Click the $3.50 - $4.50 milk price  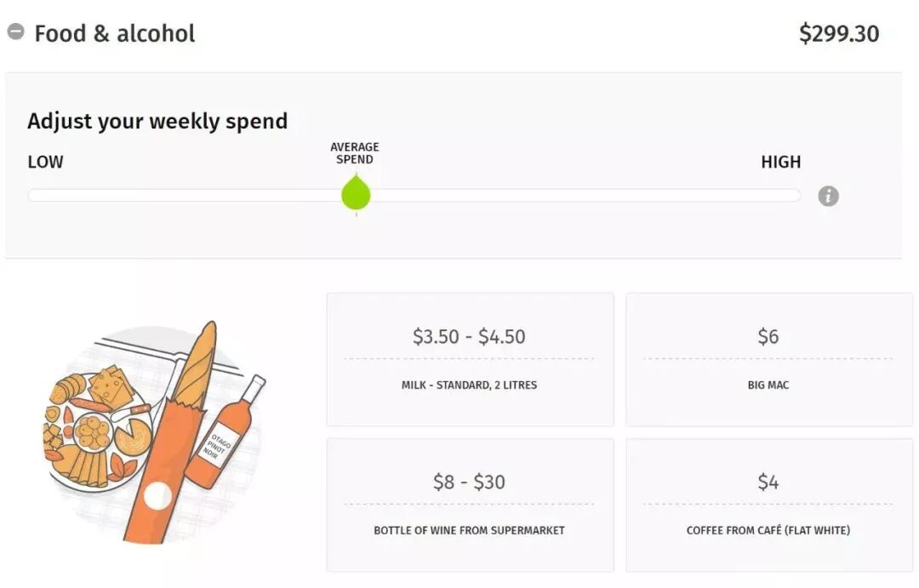tap(469, 336)
